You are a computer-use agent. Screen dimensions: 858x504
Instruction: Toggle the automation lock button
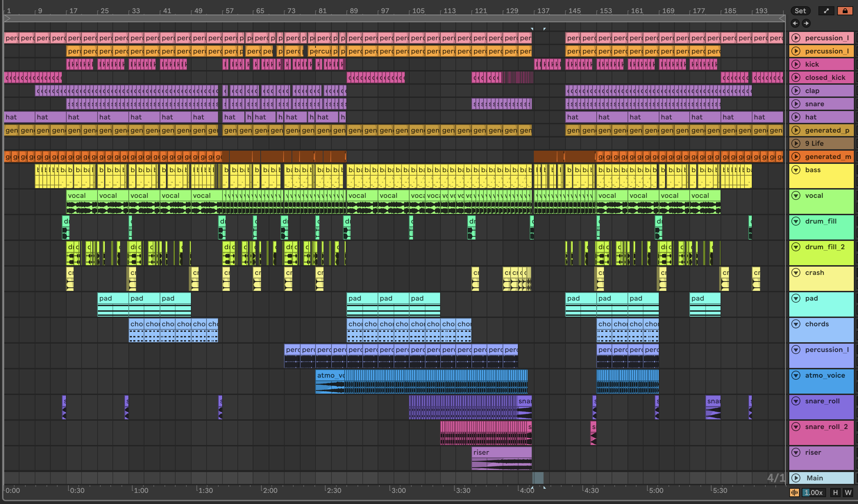coord(845,11)
